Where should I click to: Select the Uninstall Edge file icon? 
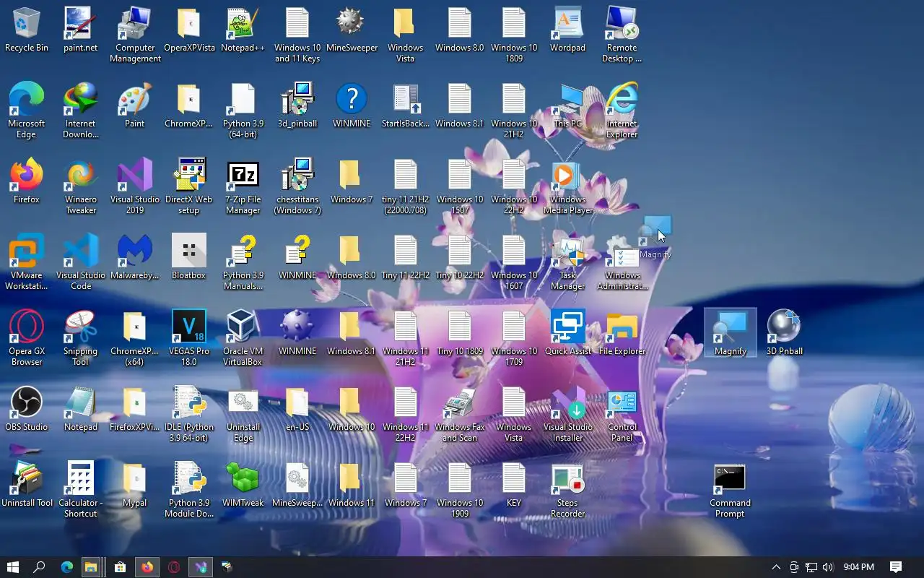point(243,414)
